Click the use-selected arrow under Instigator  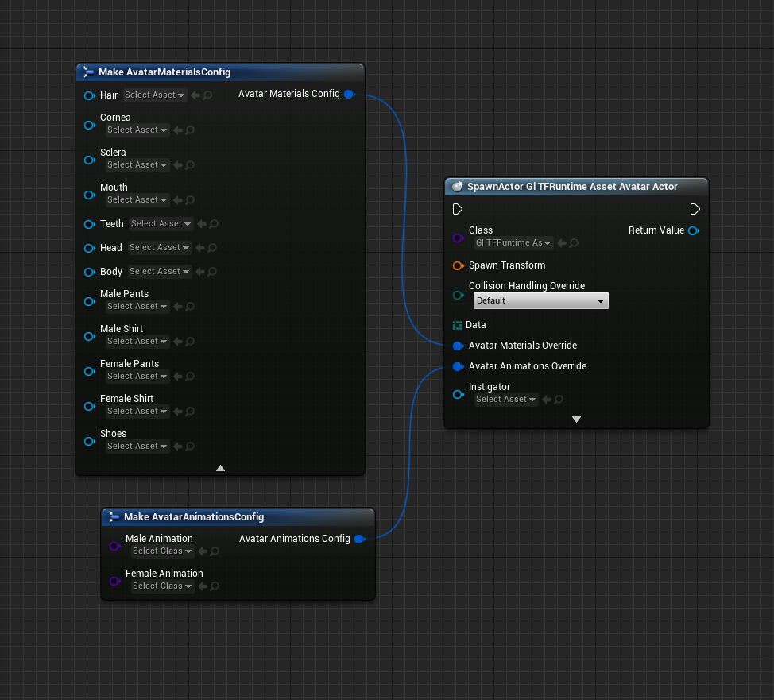546,400
